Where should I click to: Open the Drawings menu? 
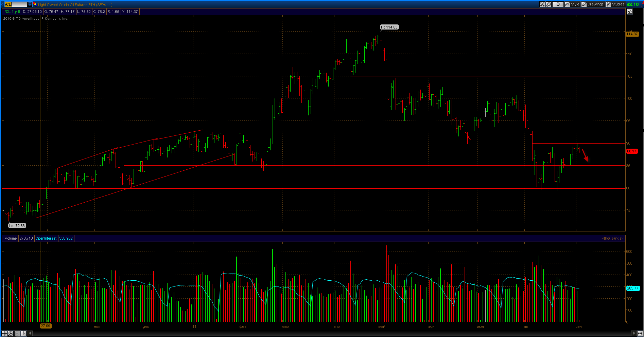(x=593, y=4)
